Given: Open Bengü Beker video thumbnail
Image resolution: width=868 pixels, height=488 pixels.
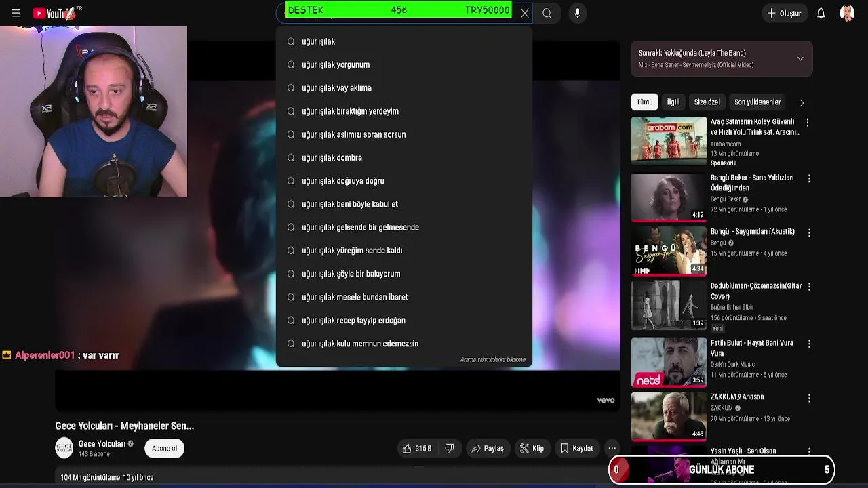Looking at the screenshot, I should pyautogui.click(x=669, y=197).
